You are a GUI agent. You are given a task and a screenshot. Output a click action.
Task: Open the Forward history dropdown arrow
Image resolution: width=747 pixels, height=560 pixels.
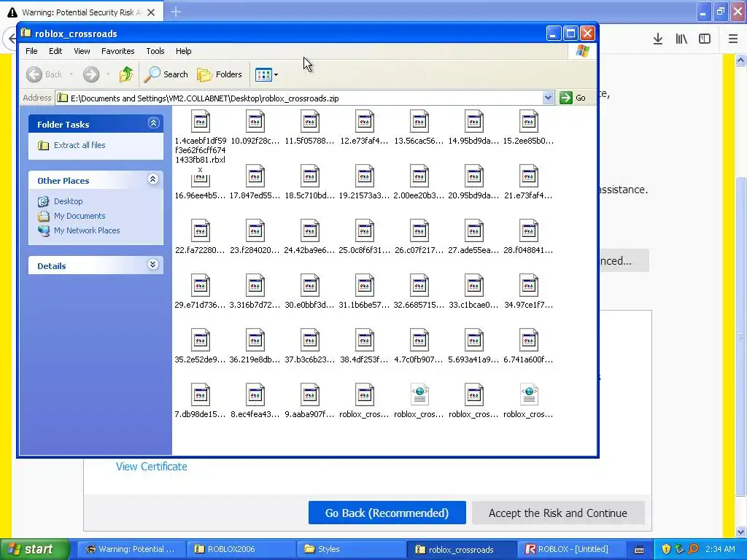tap(108, 74)
